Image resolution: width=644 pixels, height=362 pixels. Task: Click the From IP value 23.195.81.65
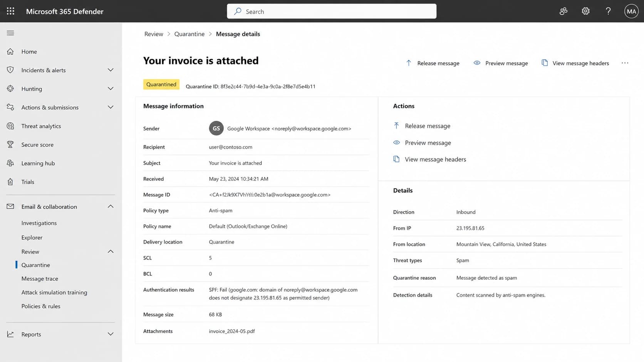[x=470, y=228]
